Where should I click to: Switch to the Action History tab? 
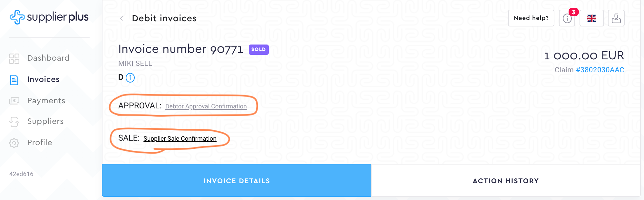(505, 181)
